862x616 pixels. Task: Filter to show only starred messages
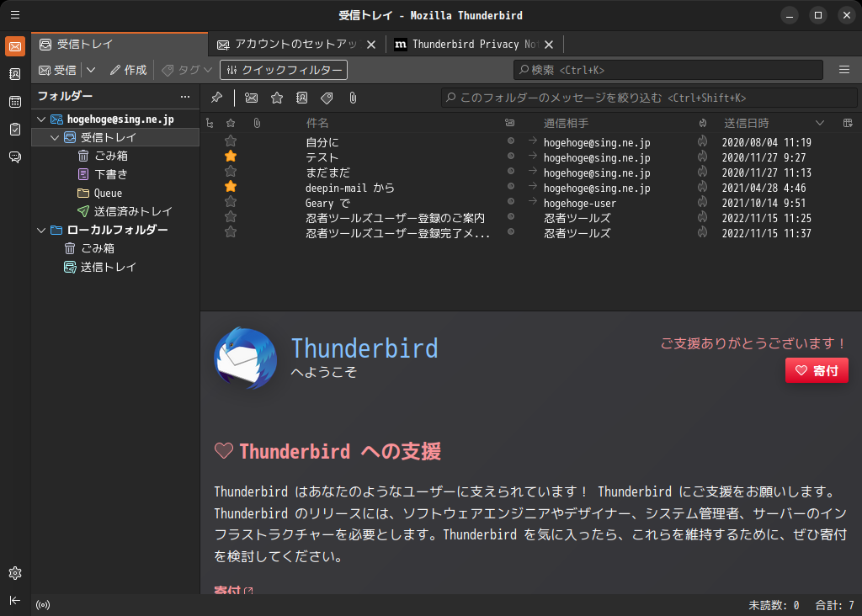277,98
